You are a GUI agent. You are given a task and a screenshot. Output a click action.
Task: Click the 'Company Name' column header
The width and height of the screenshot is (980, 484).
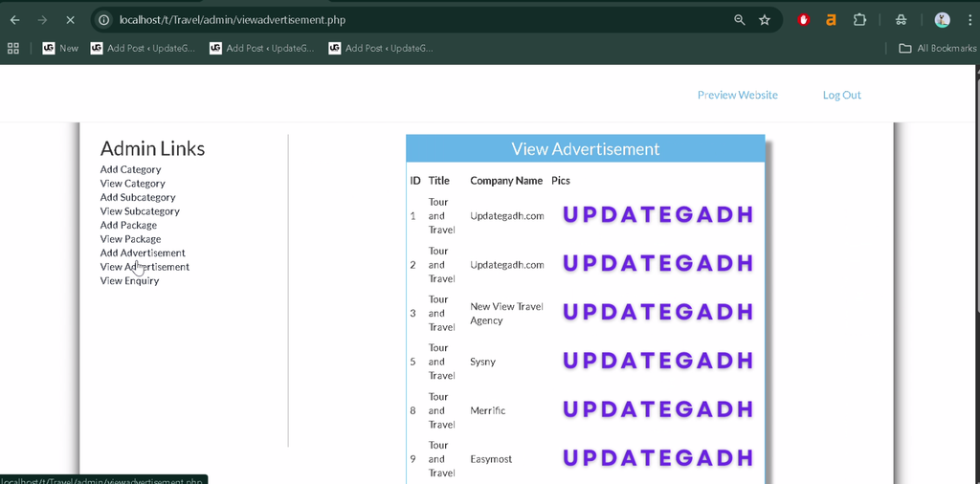click(506, 181)
